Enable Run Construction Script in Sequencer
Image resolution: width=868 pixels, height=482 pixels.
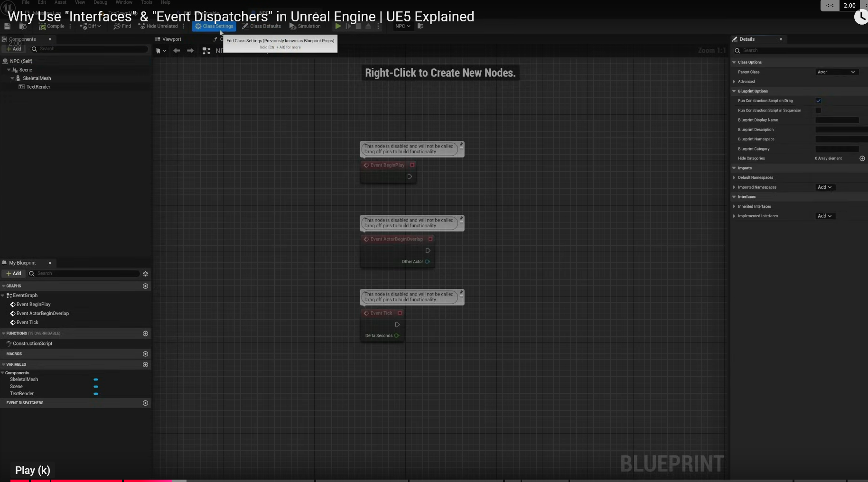(x=818, y=111)
